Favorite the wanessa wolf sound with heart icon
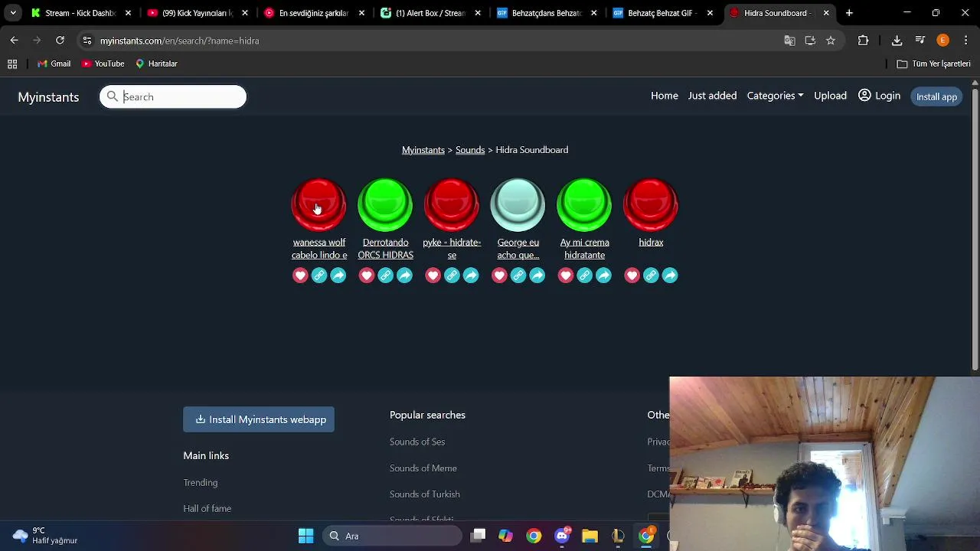The height and width of the screenshot is (551, 980). pos(300,275)
